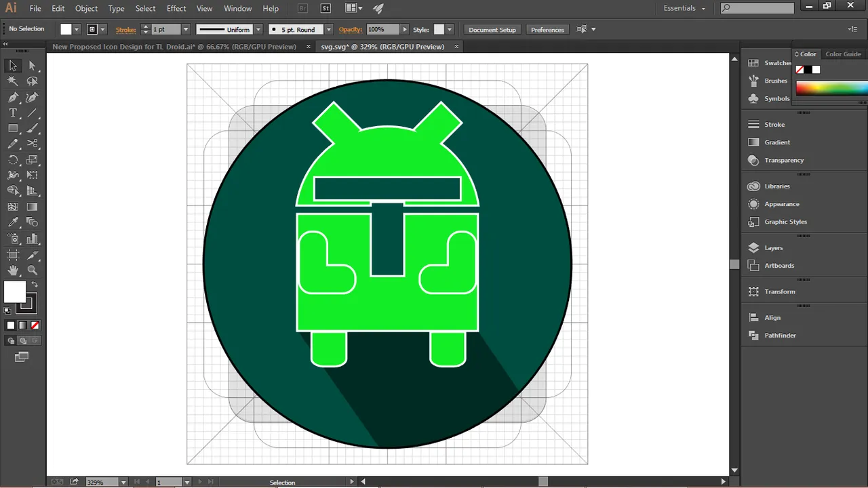Pick the Rotate tool
The image size is (868, 488).
(13, 160)
